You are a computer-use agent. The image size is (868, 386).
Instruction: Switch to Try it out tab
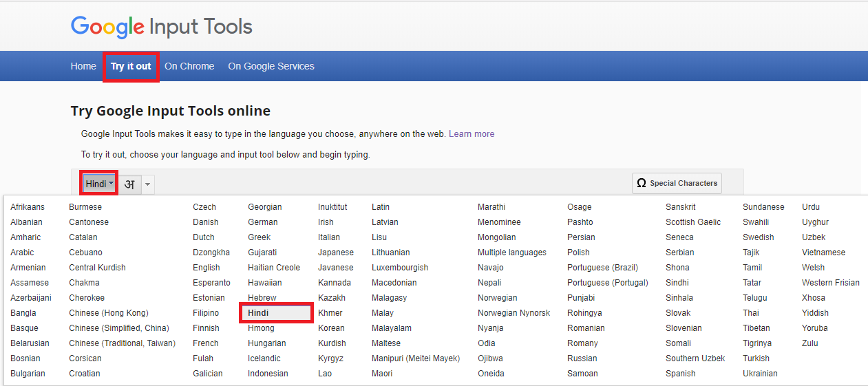[131, 66]
